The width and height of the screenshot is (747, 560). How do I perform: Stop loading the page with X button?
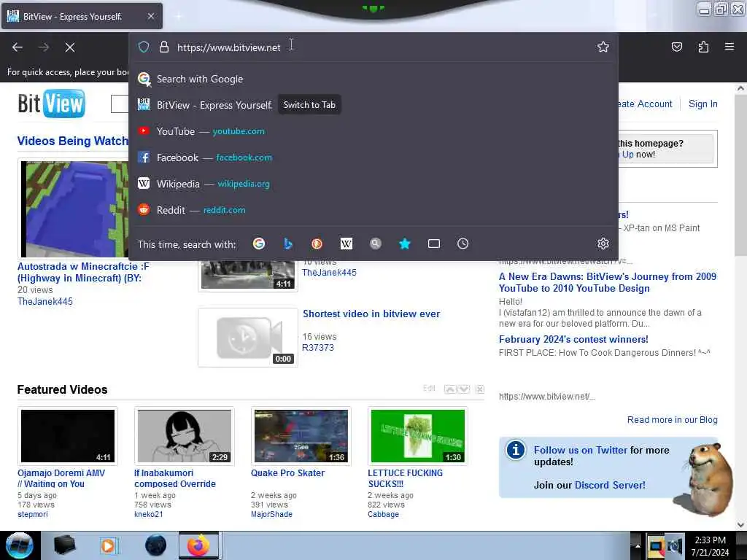click(69, 47)
